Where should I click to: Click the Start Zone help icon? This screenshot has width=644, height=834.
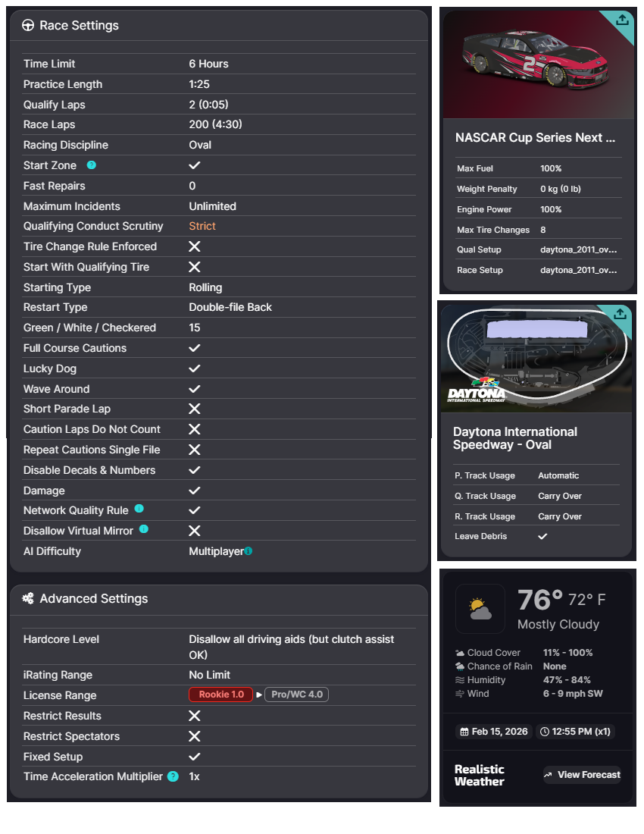tap(92, 165)
